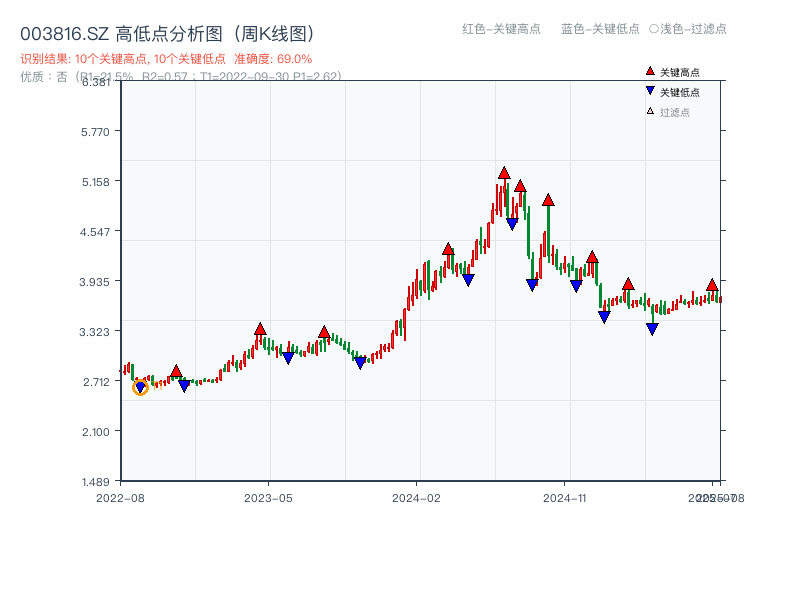
Task: Click the red triangle icon in the legend
Action: point(650,71)
